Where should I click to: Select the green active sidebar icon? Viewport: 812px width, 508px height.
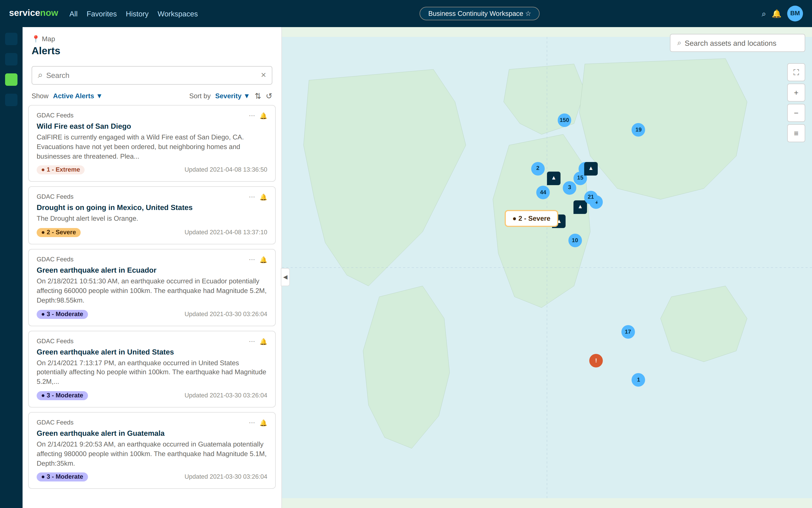coord(11,80)
